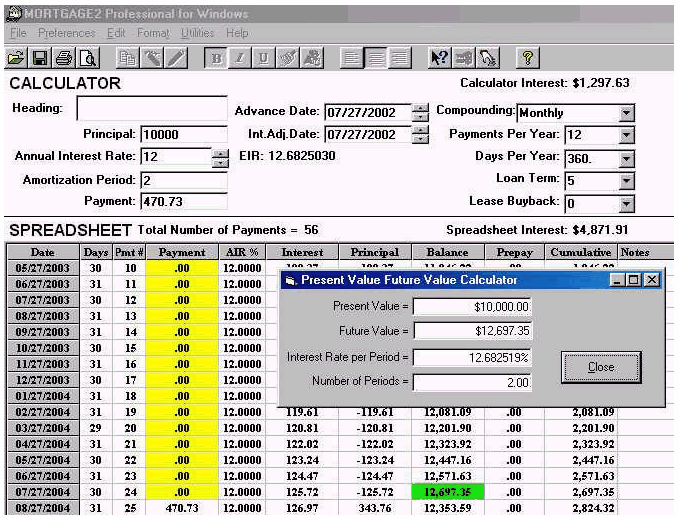Click the Balance column header

pos(447,253)
